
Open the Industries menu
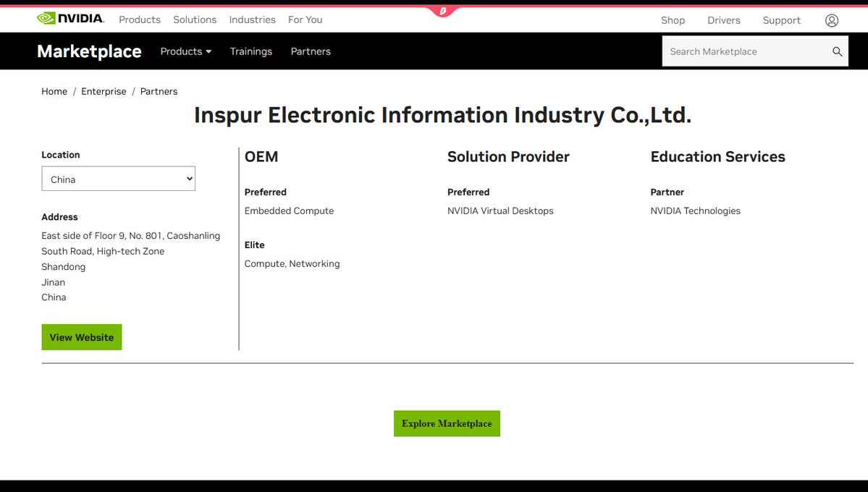click(x=253, y=20)
